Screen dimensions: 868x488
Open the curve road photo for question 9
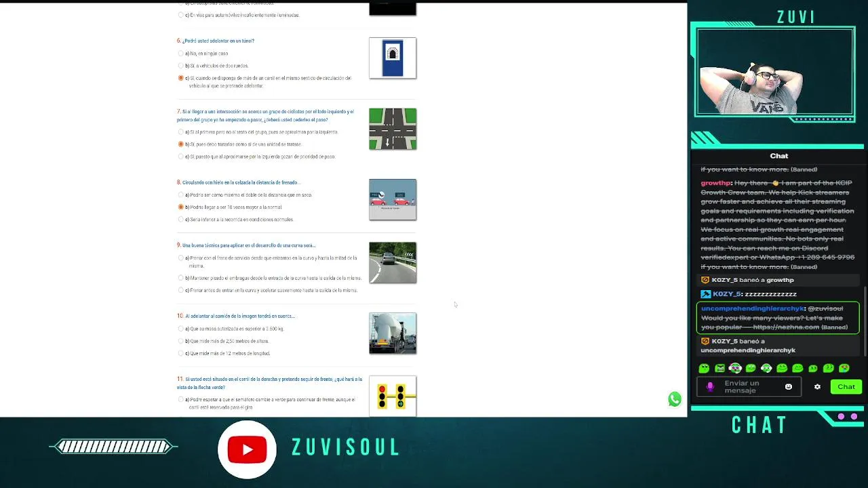pos(393,263)
